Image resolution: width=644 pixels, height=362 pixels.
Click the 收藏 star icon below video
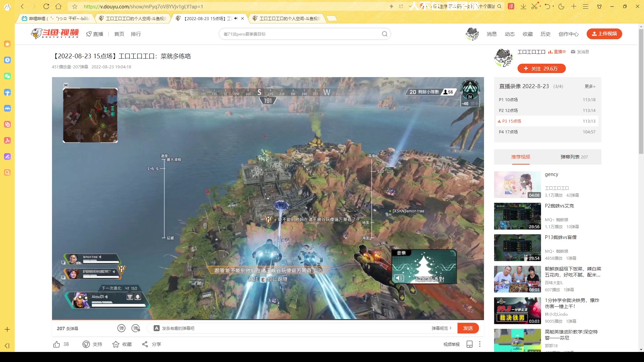(116, 344)
